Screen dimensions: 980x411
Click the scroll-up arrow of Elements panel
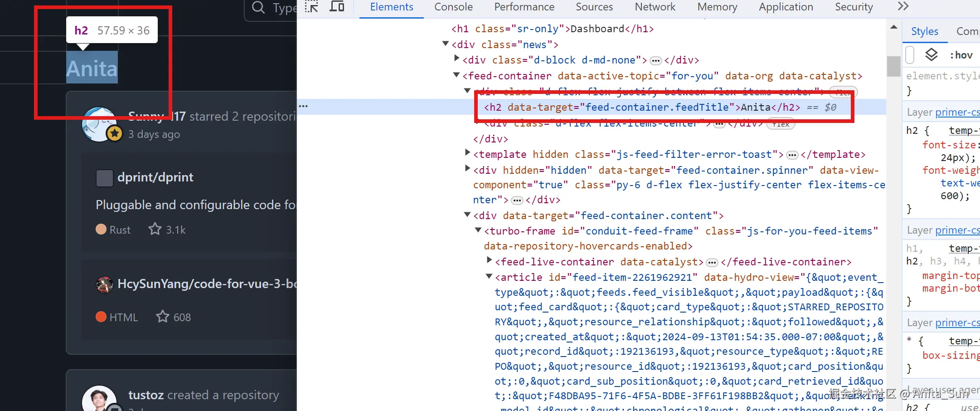894,27
